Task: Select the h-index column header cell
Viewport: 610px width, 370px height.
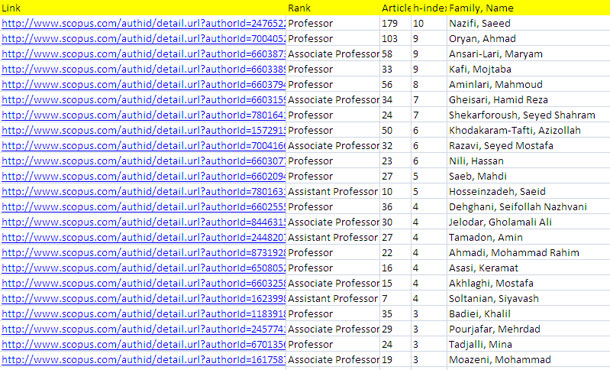Action: pos(429,8)
